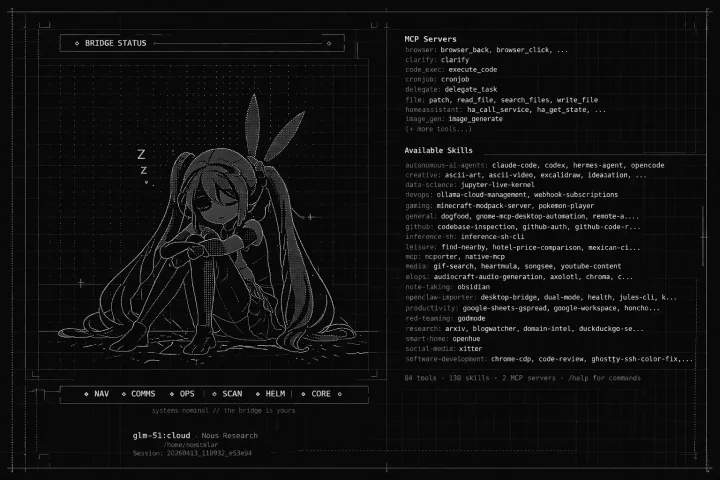Click the 'openhue' smart-home skill

pos(466,339)
